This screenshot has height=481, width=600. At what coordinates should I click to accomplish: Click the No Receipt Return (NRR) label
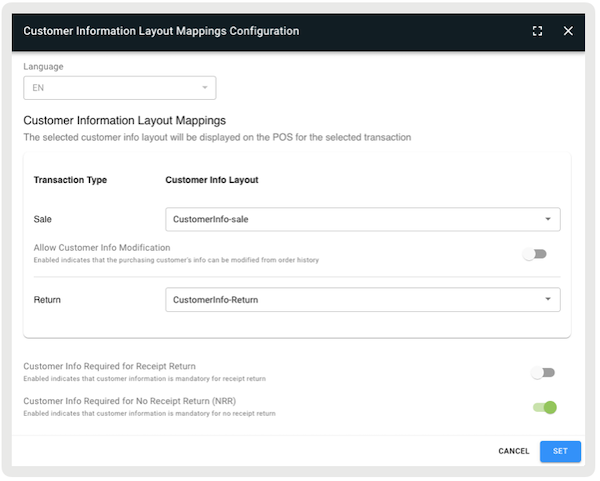tap(130, 401)
